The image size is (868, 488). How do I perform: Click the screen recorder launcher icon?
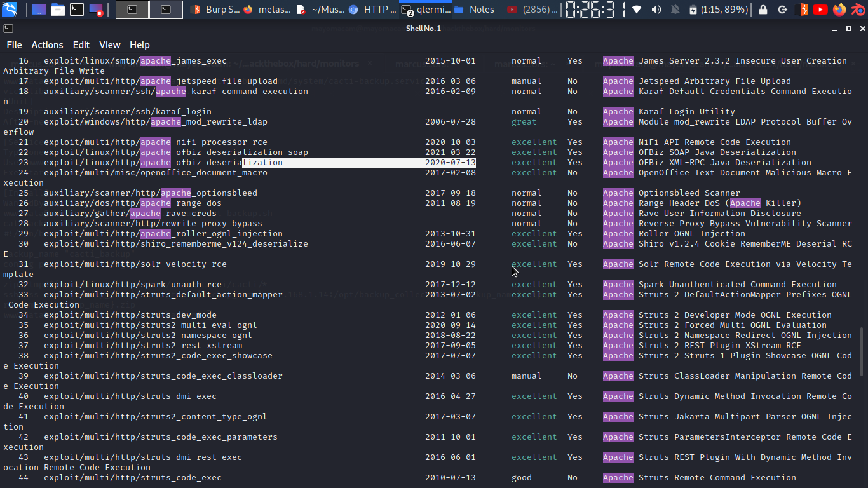coord(97,10)
